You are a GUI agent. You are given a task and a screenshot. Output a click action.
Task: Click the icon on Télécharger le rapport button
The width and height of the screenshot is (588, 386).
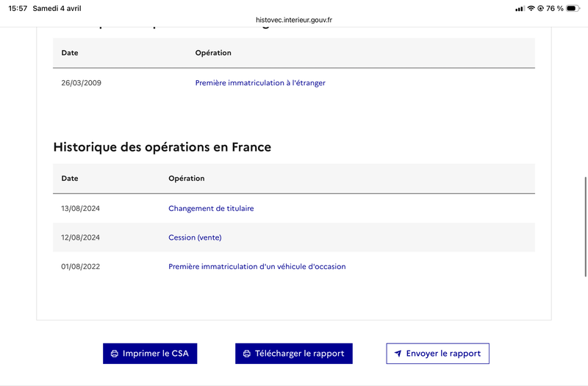pos(247,354)
